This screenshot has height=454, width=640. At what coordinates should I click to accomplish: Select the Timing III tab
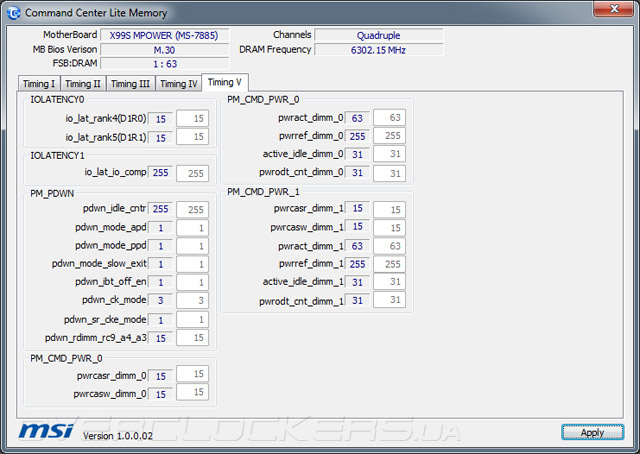point(131,84)
